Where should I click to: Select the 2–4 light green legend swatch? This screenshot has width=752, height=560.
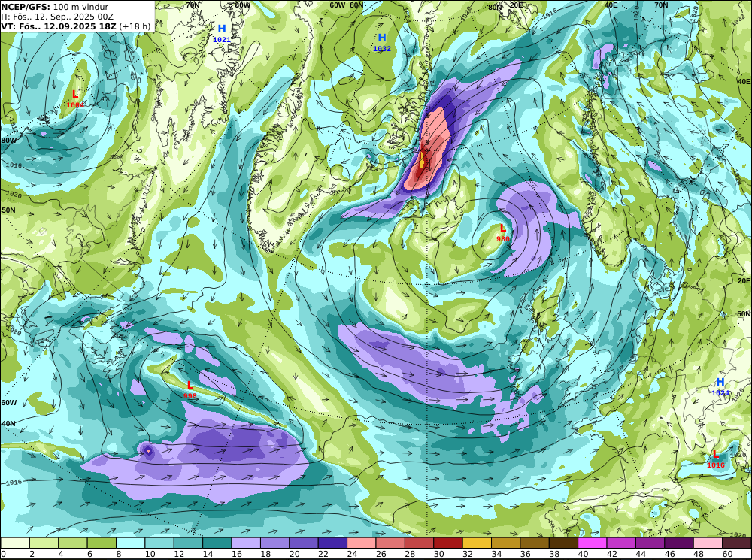[44, 543]
